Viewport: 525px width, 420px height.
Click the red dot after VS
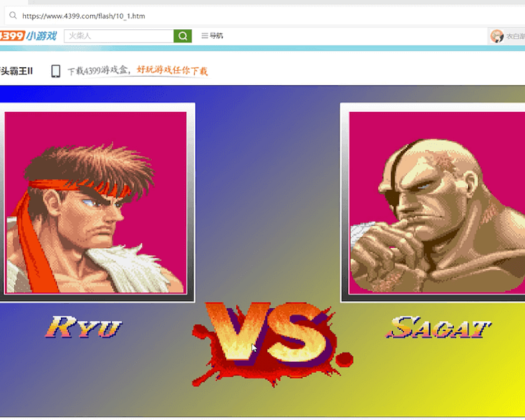click(344, 359)
